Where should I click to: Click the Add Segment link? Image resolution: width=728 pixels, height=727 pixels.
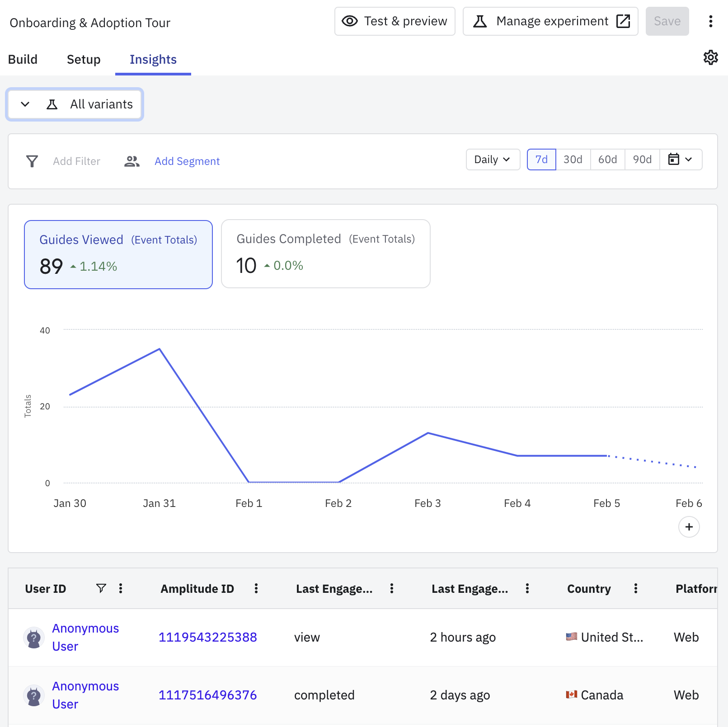point(187,161)
